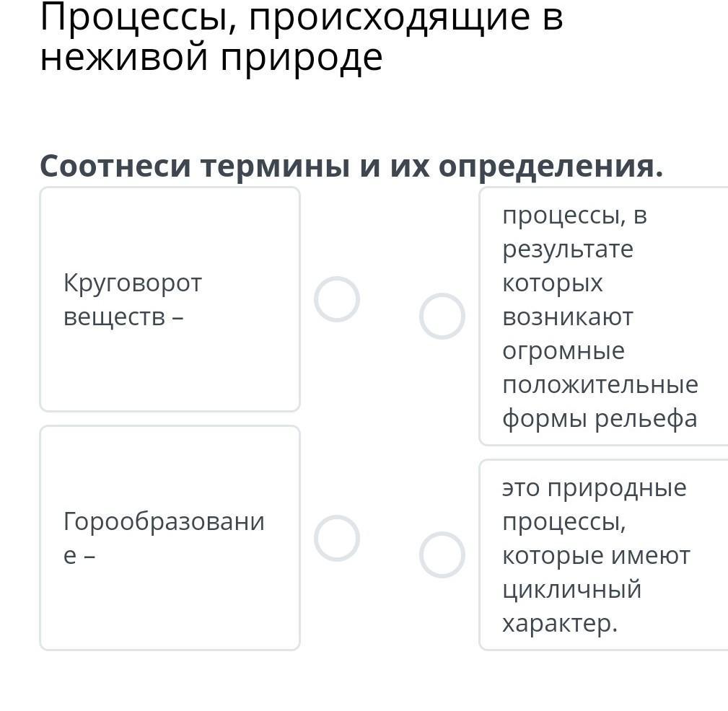Click the definition card starting "это природные процессы"
This screenshot has height=711, width=728.
pos(603,555)
